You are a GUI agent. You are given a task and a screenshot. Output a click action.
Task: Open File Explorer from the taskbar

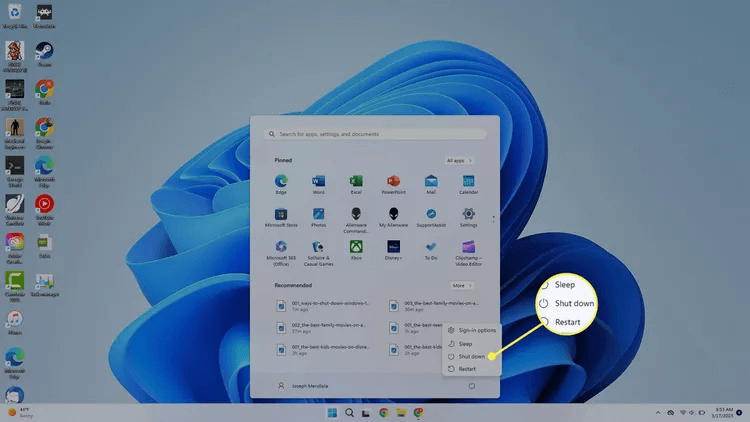[401, 412]
